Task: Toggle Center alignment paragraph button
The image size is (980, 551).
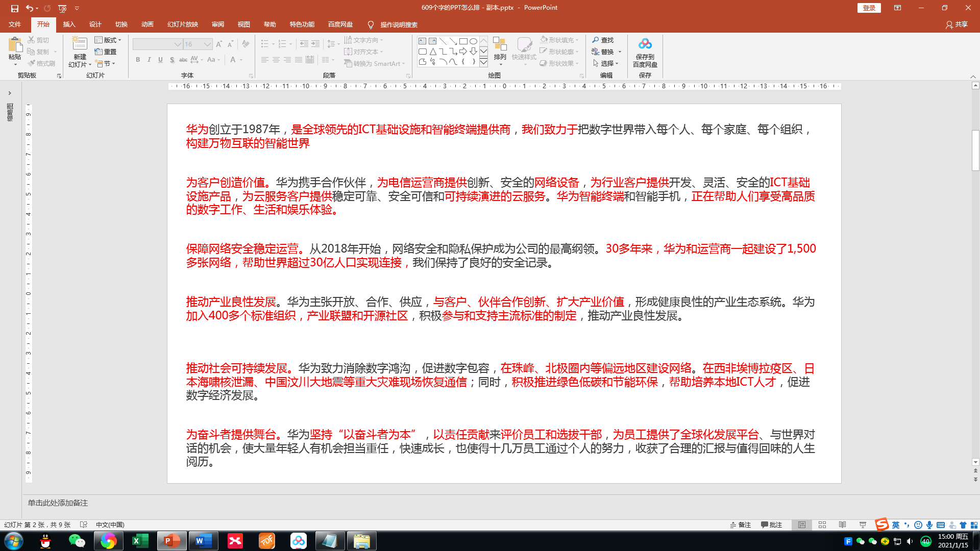Action: (276, 60)
